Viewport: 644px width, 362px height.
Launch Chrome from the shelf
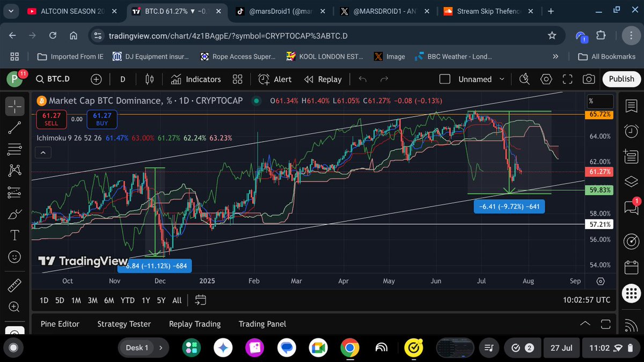(349, 348)
